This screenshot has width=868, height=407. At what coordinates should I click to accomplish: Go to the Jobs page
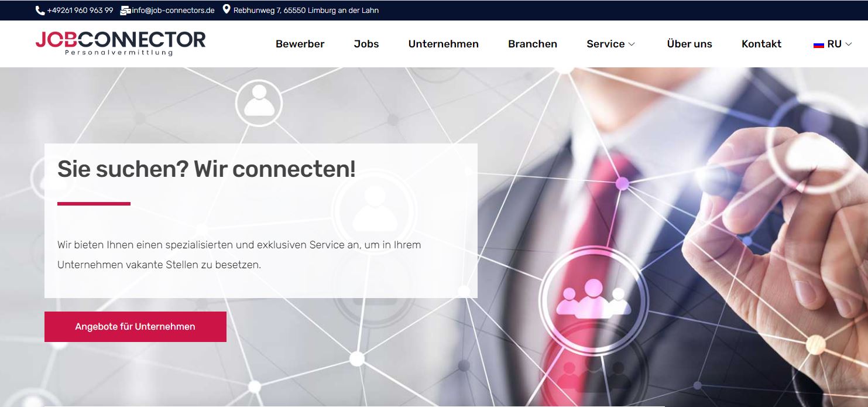[366, 44]
